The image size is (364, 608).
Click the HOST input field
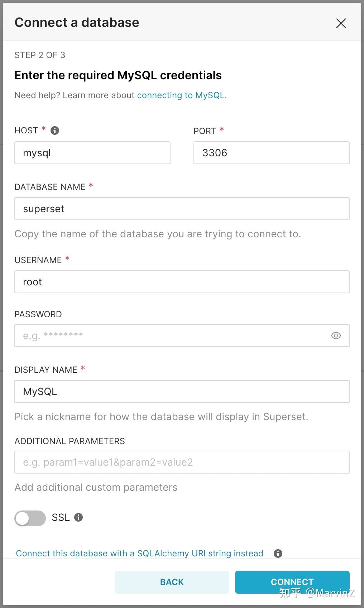point(92,153)
